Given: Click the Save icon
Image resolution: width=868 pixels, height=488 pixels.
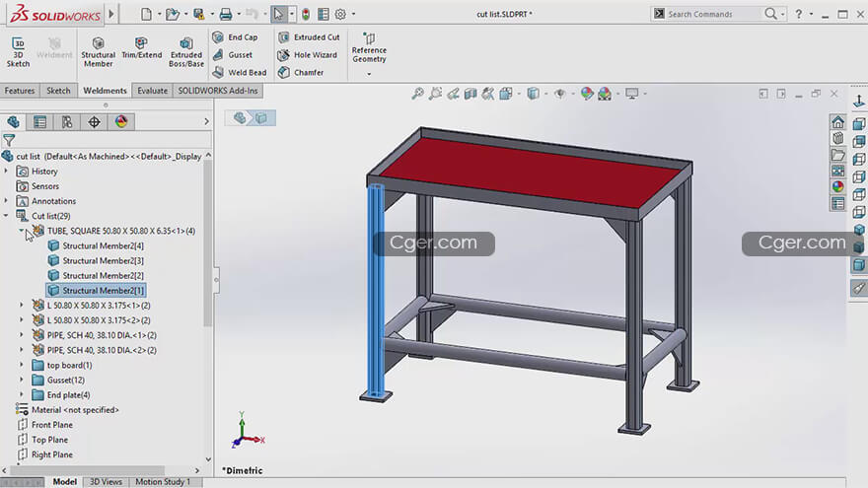Looking at the screenshot, I should 198,14.
